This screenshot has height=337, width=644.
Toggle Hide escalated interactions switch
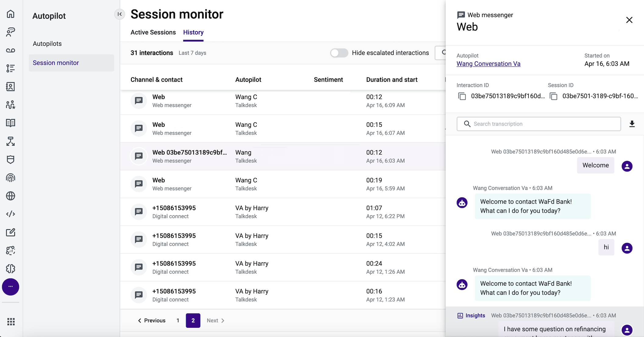pos(339,53)
